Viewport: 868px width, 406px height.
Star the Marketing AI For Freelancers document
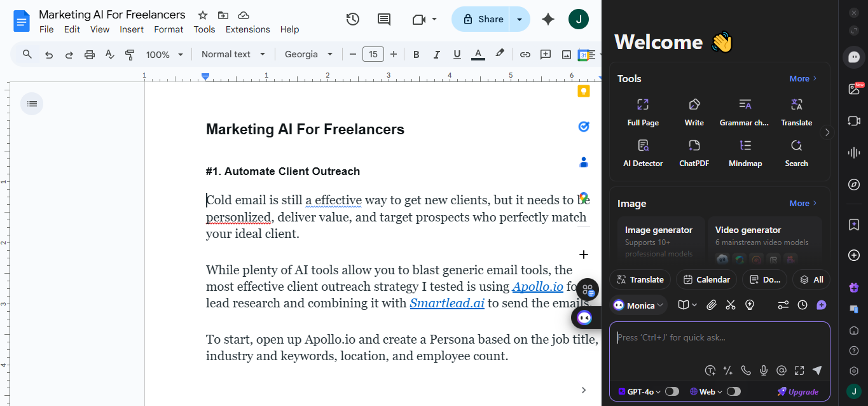(x=203, y=15)
